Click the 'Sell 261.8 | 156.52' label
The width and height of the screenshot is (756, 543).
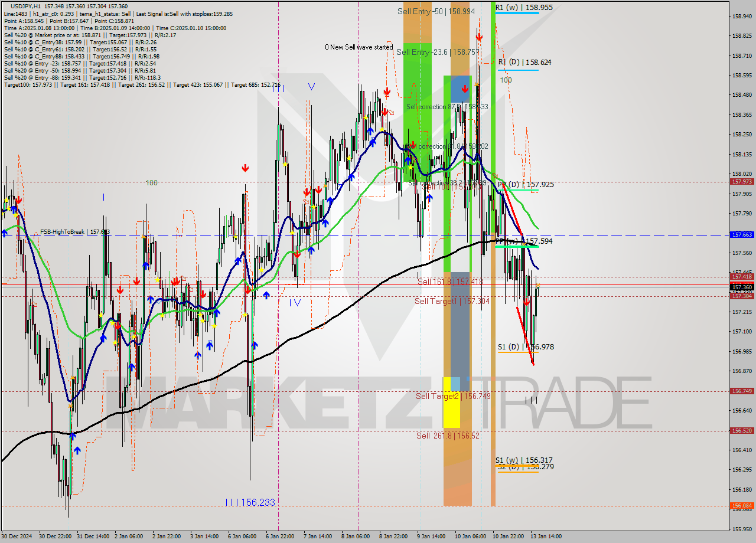click(x=448, y=436)
